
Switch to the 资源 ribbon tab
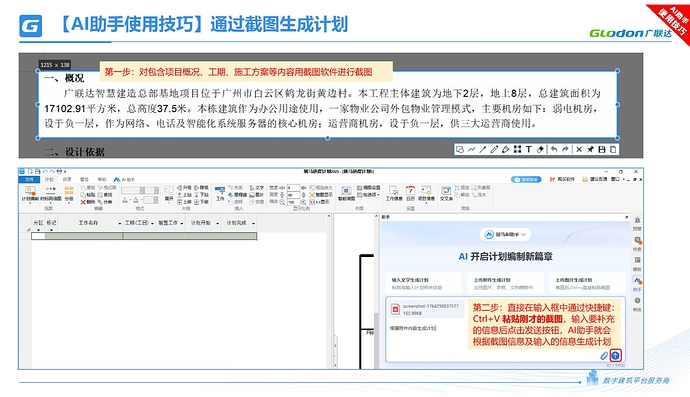[x=66, y=180]
